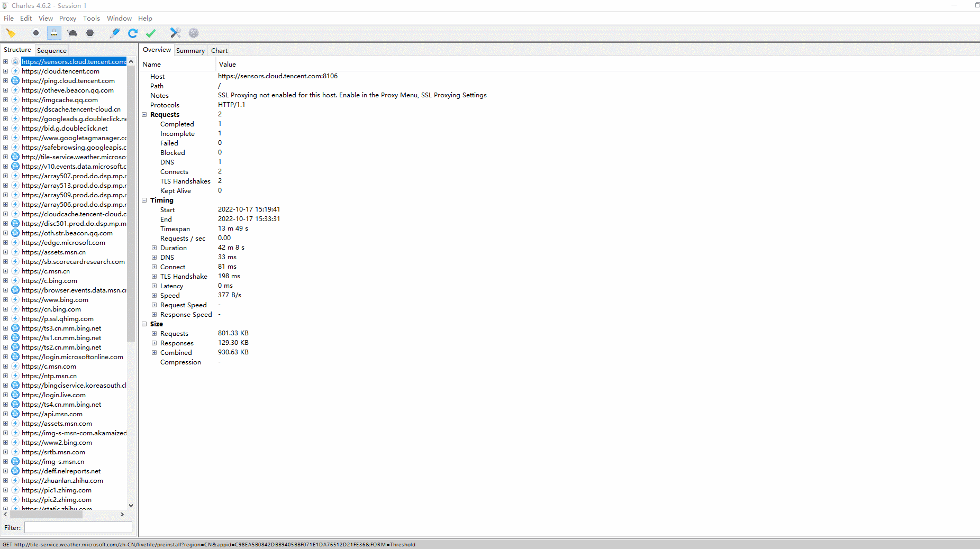This screenshot has height=549, width=980.
Task: Open the Help menu
Action: [x=145, y=18]
